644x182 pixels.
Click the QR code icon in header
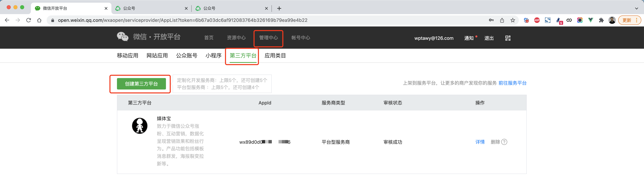[x=508, y=38]
